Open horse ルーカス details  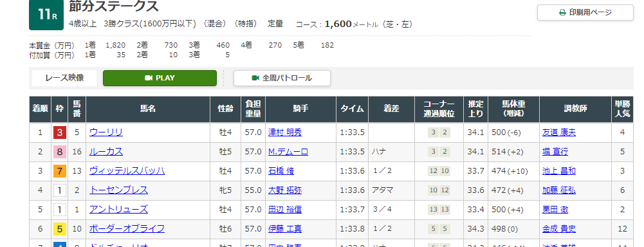click(x=106, y=151)
